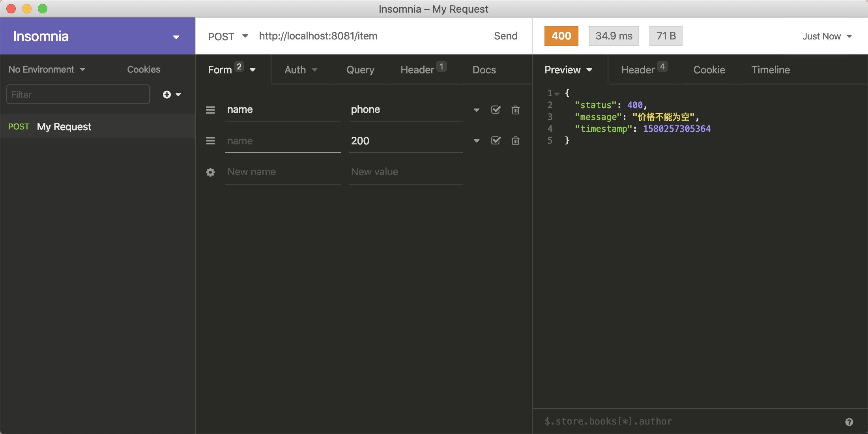Image resolution: width=868 pixels, height=434 pixels.
Task: Click the drag handle of the 200 row
Action: click(210, 141)
